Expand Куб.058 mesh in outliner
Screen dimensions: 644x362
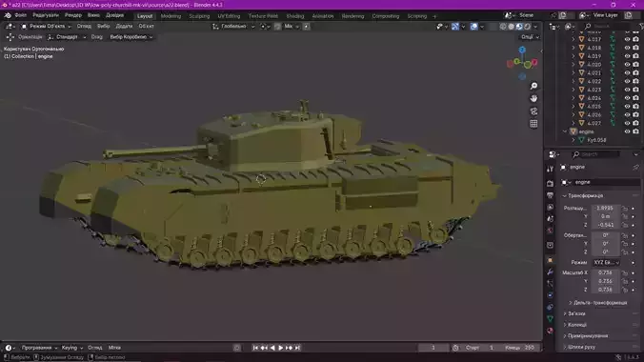tap(574, 140)
